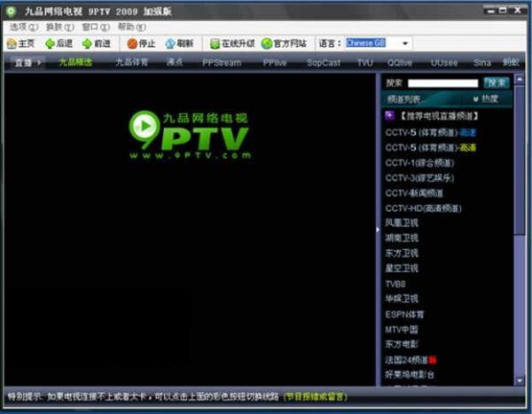Click the 节目报错或留言 link in status bar
Viewport: 532px width, 414px height.
tap(315, 396)
